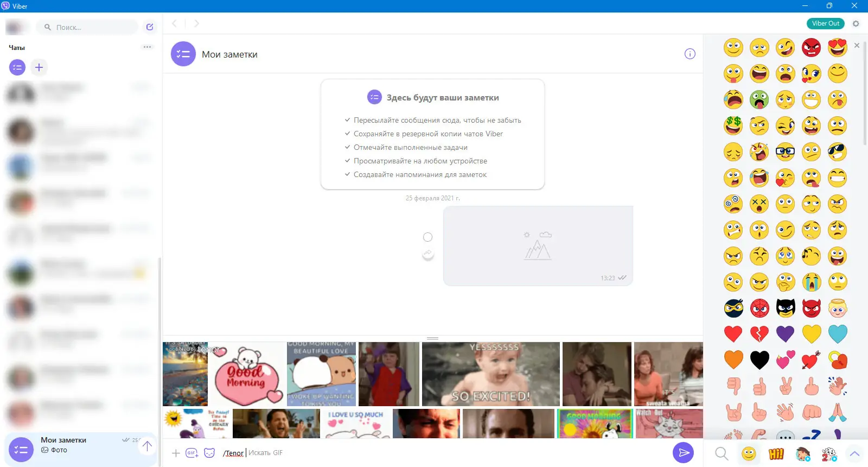Insert the thumbs up emoji
The image size is (868, 467).
click(x=759, y=386)
